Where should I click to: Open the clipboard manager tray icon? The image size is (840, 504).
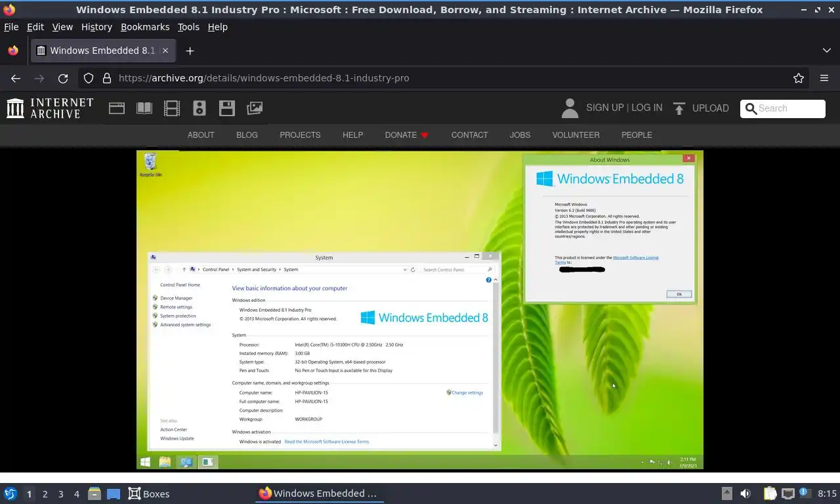[770, 493]
